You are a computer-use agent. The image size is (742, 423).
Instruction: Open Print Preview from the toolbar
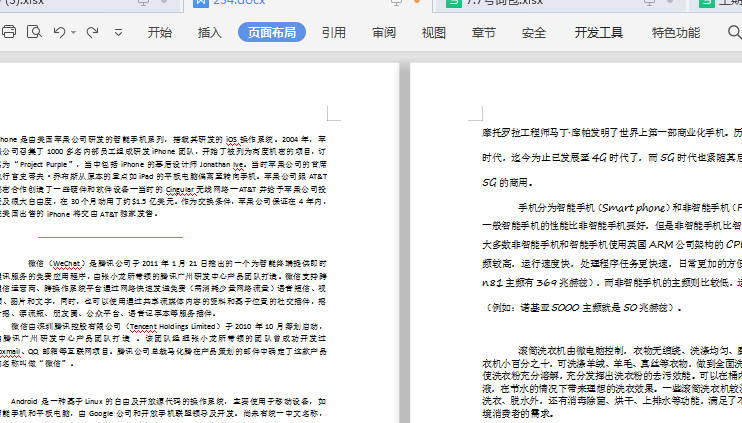point(33,33)
